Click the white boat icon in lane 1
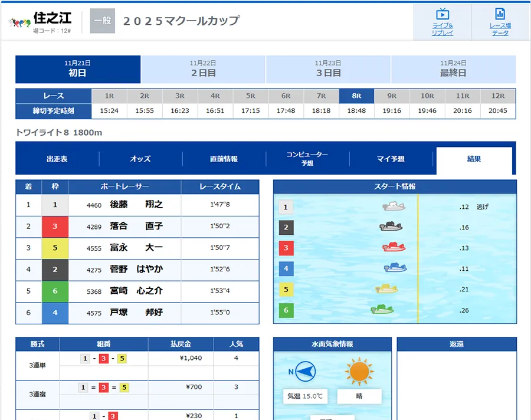 (394, 206)
